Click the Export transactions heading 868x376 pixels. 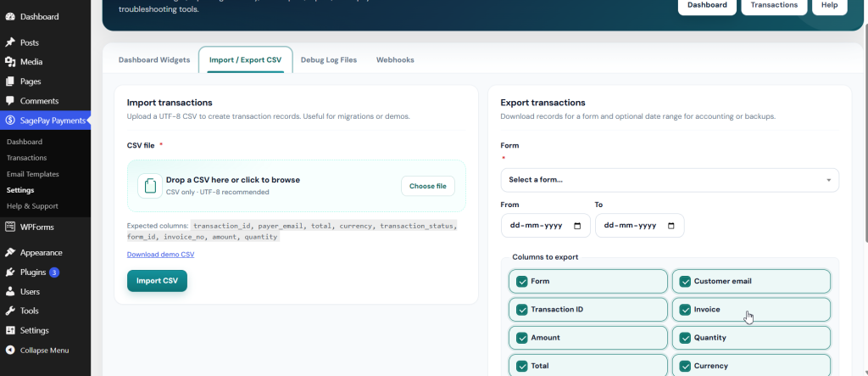542,103
